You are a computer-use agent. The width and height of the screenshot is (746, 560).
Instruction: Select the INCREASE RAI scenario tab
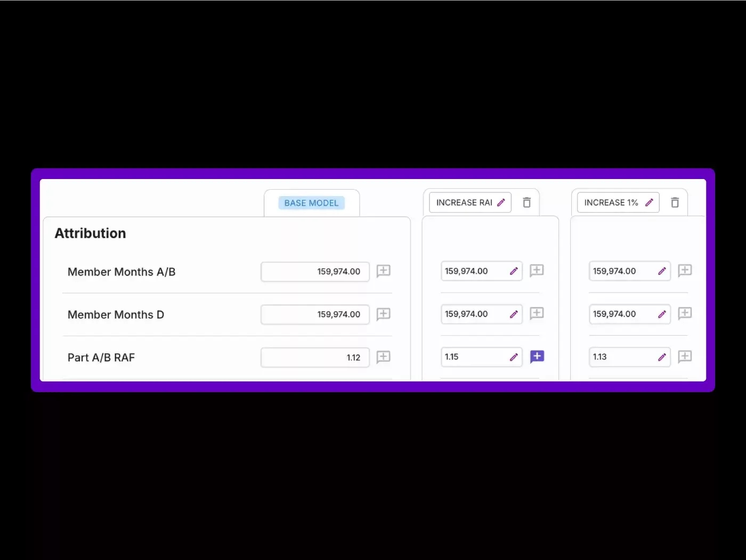(464, 202)
